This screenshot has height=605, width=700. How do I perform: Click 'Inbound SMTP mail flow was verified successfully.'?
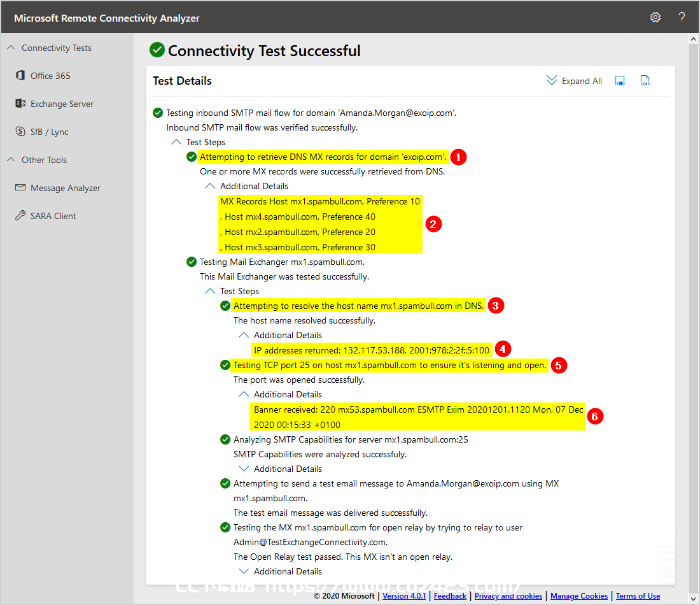(x=262, y=127)
